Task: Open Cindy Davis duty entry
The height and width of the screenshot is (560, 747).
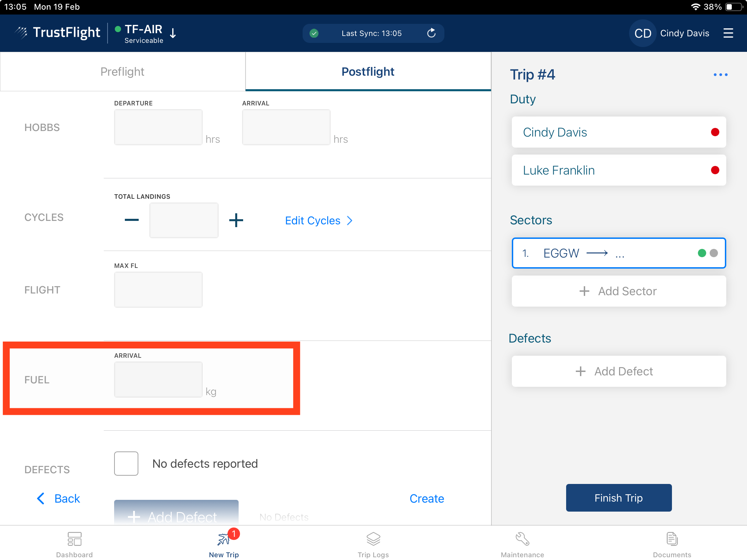Action: click(618, 132)
